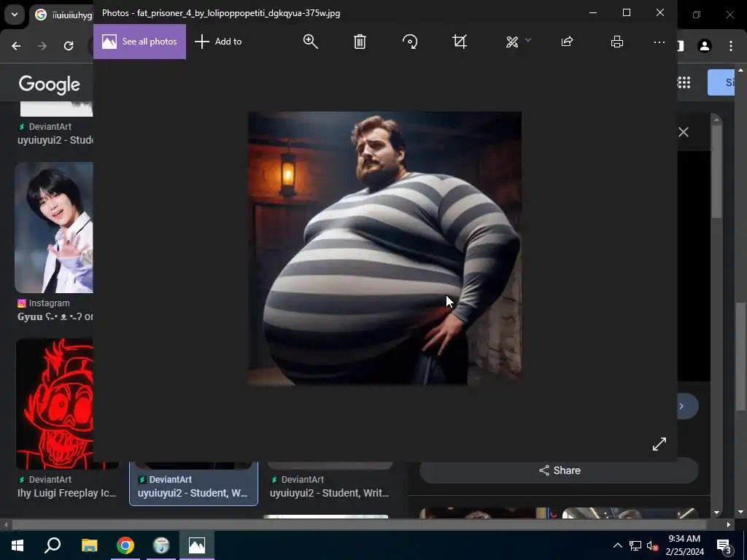Open the red Luigi Freeplay thumbnail
The image size is (747, 560).
[x=54, y=404]
